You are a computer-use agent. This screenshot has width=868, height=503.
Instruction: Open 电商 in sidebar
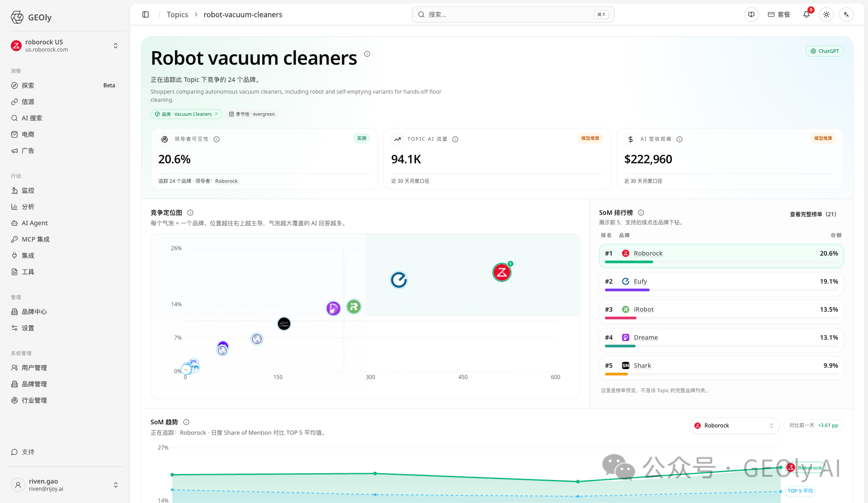65,134
